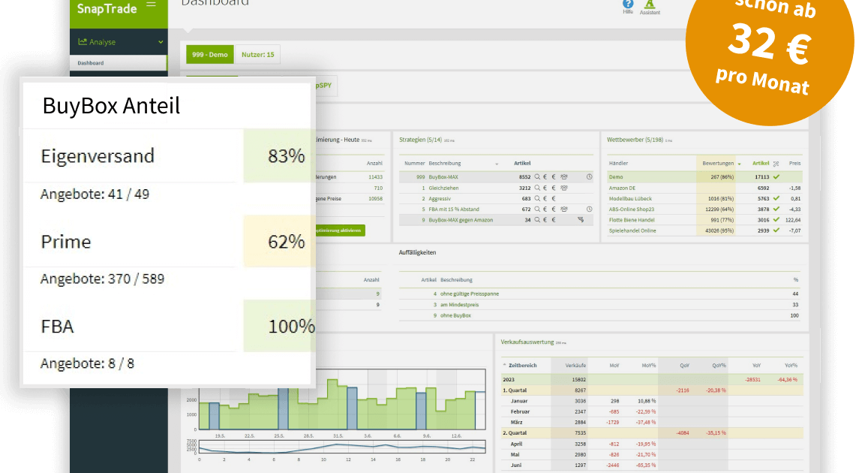Click the Artikel column header in Strategien
The image size is (868, 473).
click(x=522, y=164)
